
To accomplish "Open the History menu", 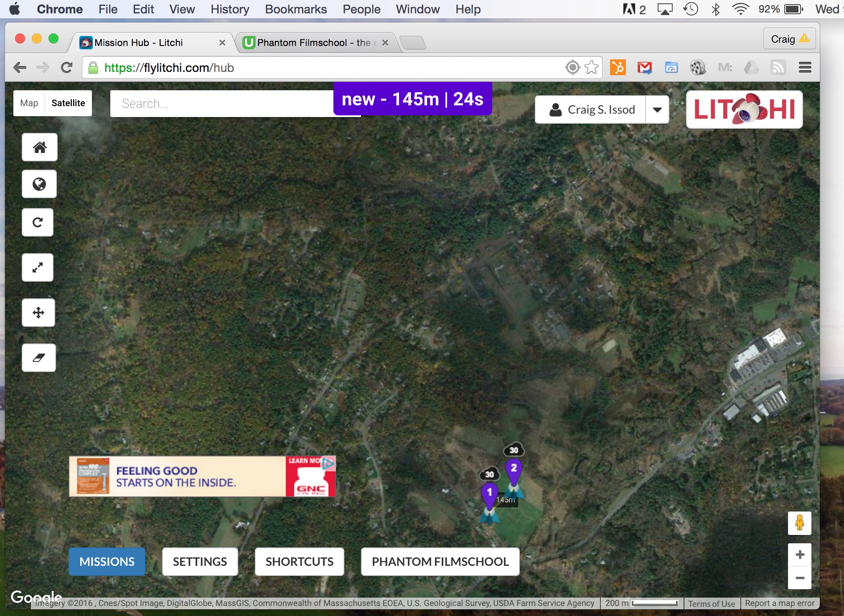I will (x=230, y=9).
